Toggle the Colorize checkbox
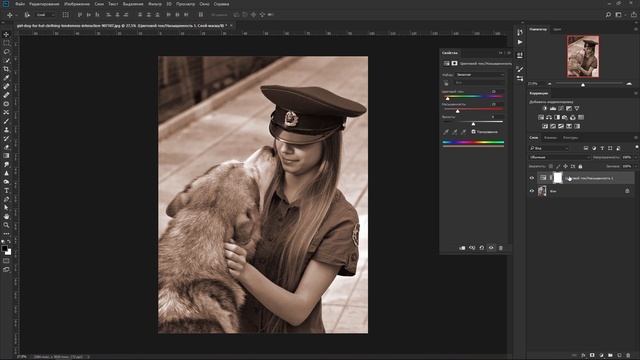 point(473,132)
